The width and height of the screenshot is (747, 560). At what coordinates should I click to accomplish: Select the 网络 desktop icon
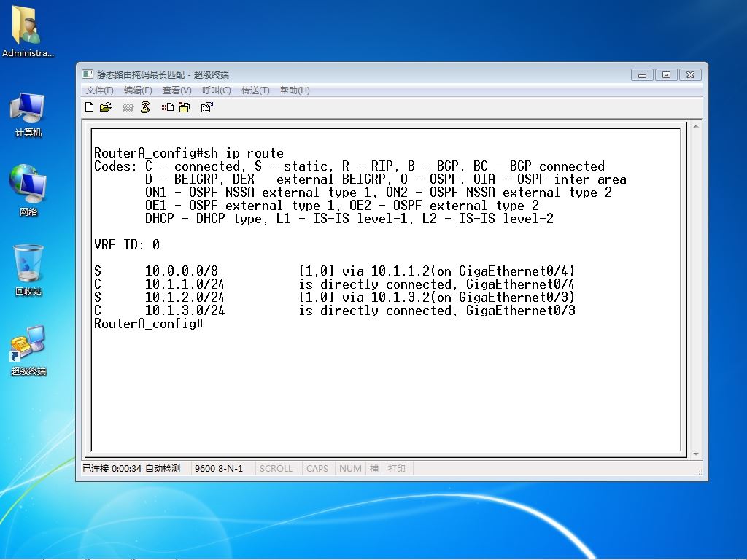[28, 190]
